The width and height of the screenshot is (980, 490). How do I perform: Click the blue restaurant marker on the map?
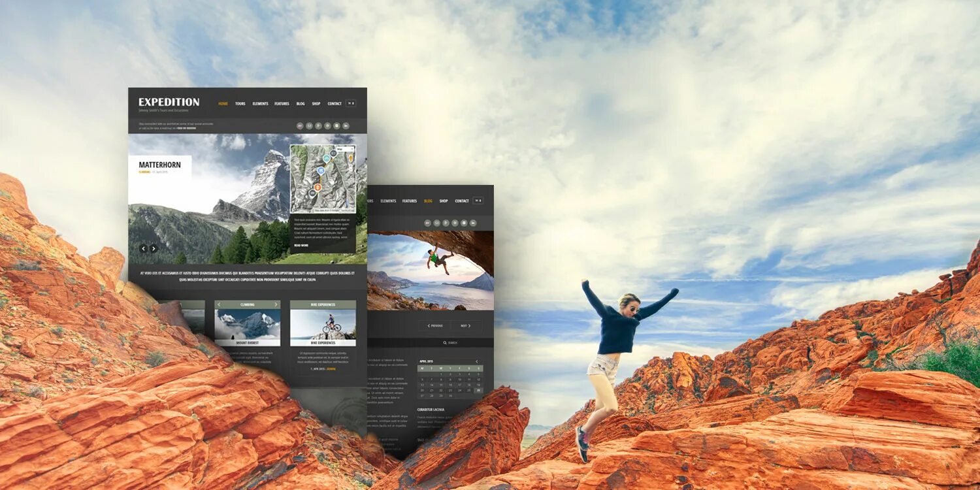[x=321, y=171]
